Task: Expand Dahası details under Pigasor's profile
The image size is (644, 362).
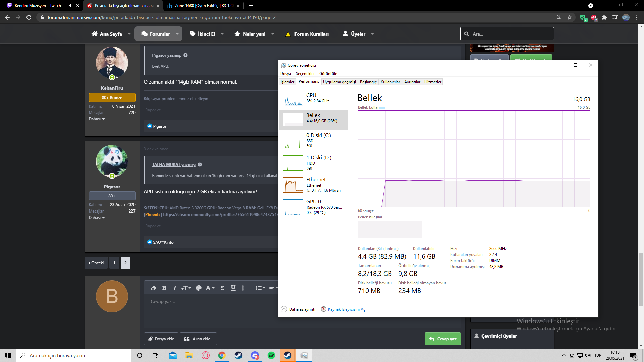Action: pyautogui.click(x=97, y=218)
